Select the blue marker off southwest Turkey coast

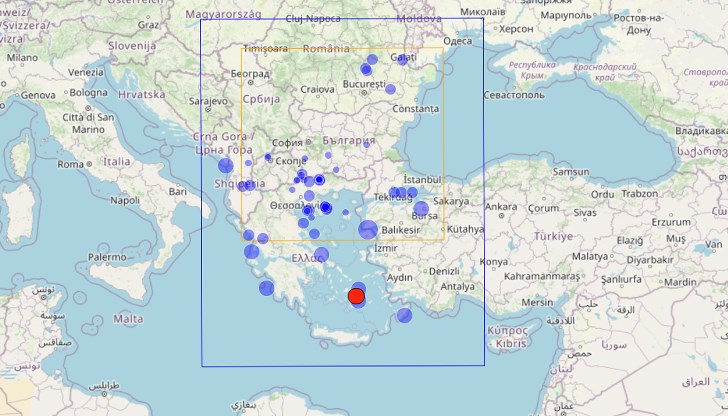[x=404, y=315]
